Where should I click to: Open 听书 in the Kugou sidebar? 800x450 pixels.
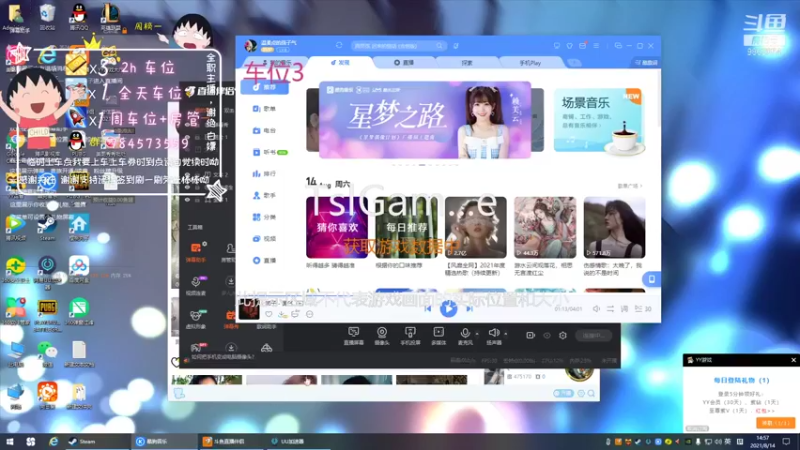(x=269, y=152)
